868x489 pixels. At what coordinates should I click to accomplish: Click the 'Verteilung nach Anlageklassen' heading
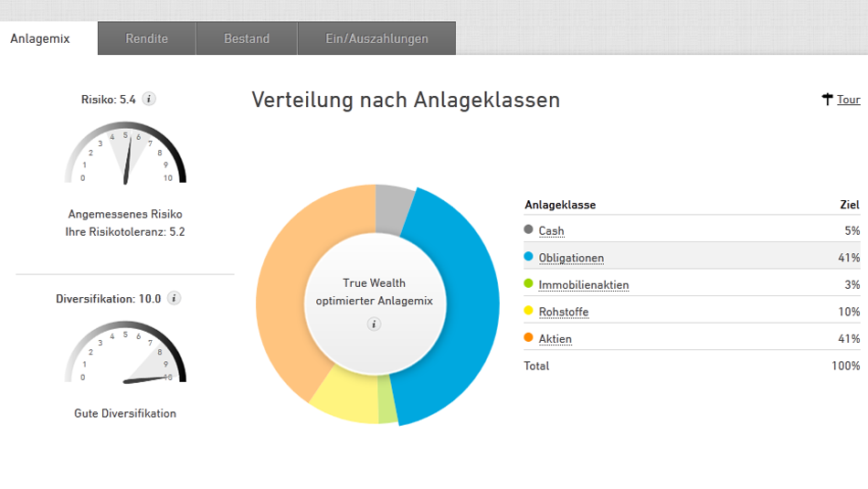[x=406, y=101]
